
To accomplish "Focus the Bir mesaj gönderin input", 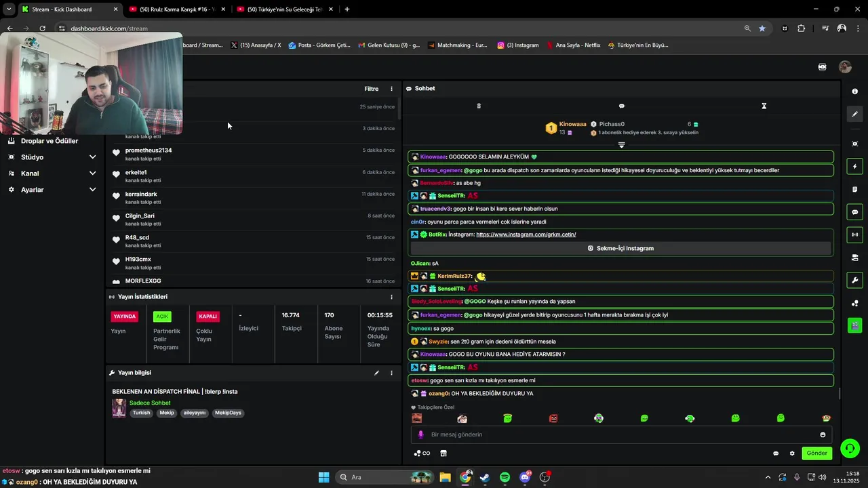I will click(620, 434).
